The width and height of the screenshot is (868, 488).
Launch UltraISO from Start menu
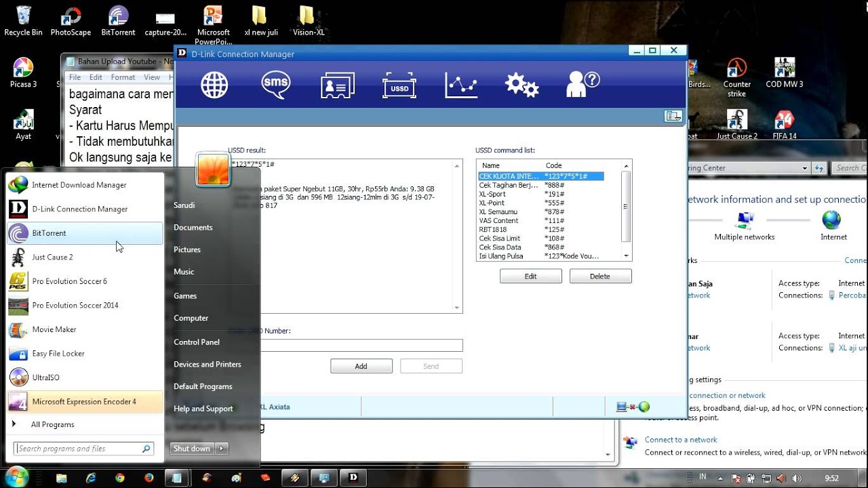point(85,377)
